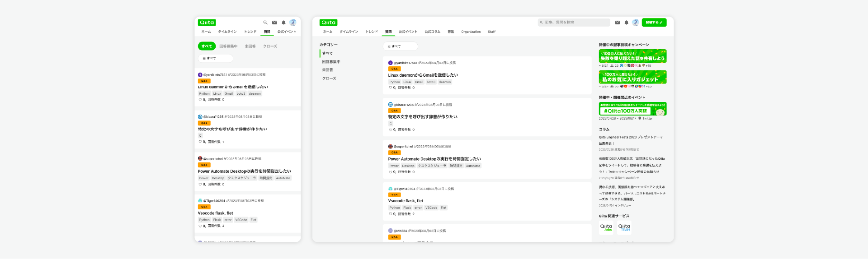Viewport: 868px width, 259px height.
Task: Open notifications bell in mobile view header
Action: coord(283,23)
